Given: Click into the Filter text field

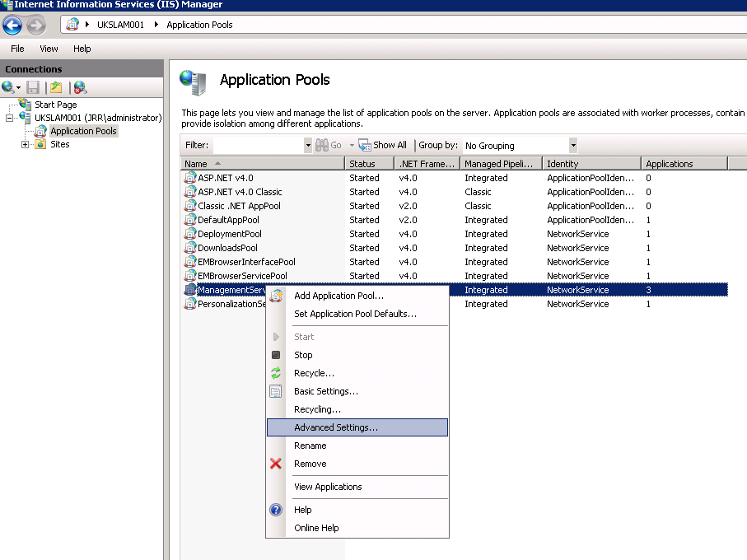Looking at the screenshot, I should pos(259,145).
